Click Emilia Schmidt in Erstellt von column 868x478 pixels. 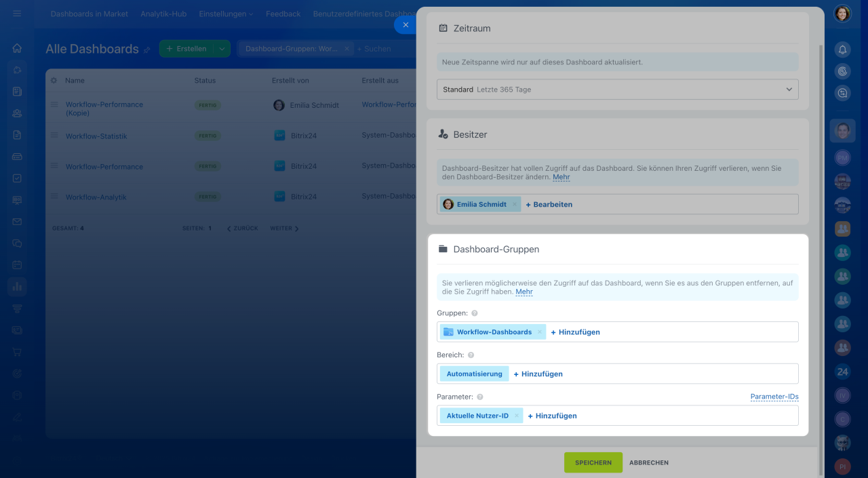click(314, 105)
